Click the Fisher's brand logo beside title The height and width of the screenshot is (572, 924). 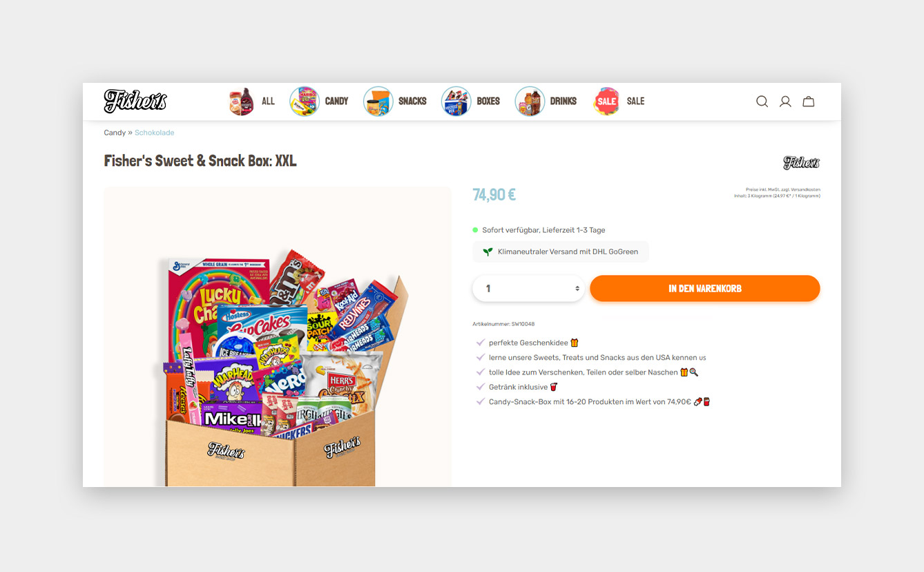tap(802, 163)
